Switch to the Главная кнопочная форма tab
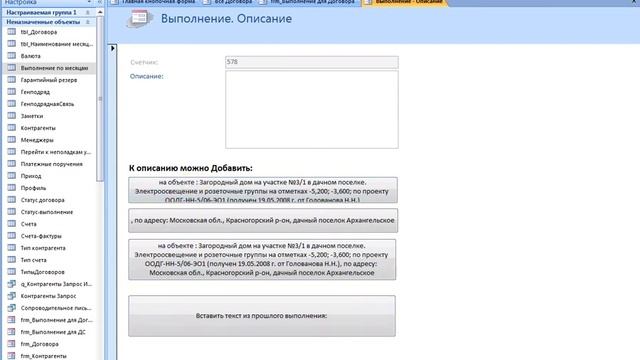 tap(155, 2)
